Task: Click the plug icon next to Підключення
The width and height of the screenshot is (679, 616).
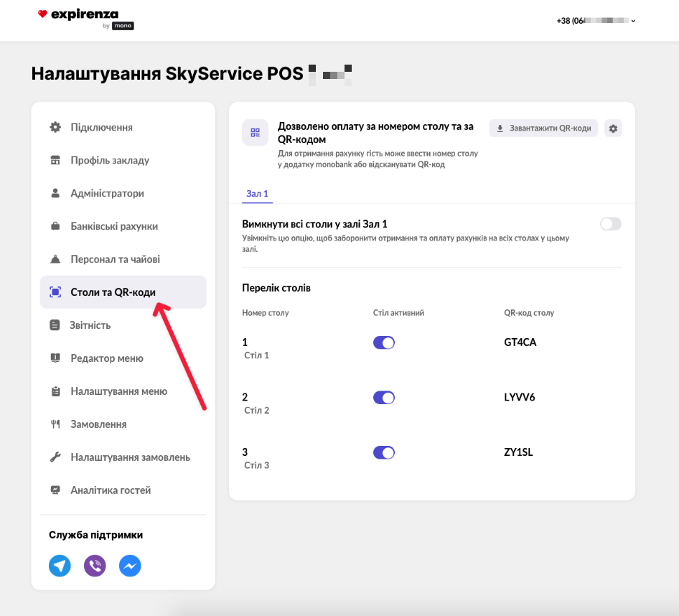Action: [55, 127]
